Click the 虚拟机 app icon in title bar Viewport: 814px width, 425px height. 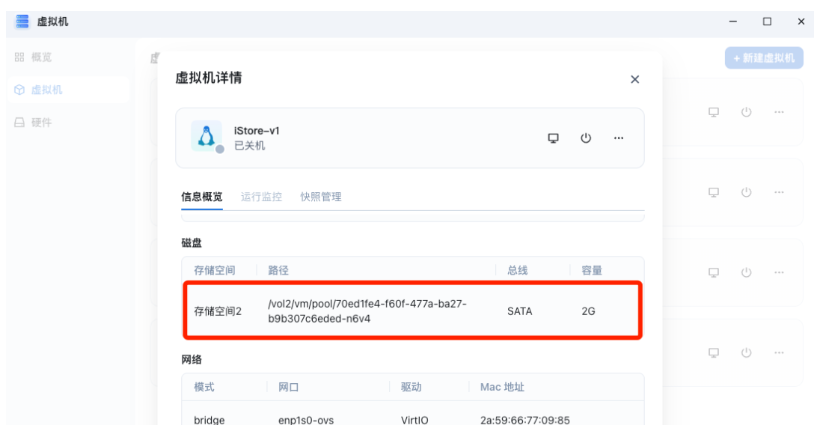pyautogui.click(x=22, y=21)
